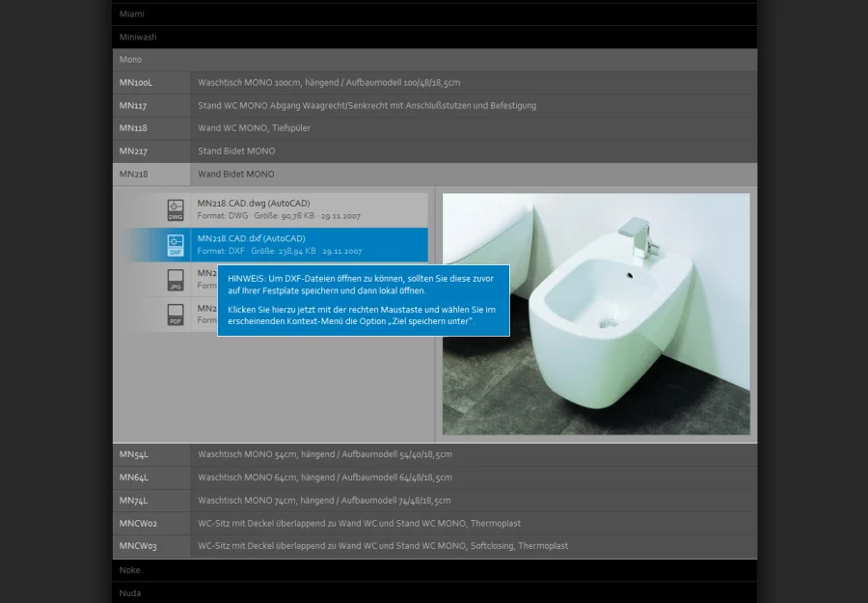Click the bidet product photo
Image resolution: width=868 pixels, height=603 pixels.
[595, 314]
